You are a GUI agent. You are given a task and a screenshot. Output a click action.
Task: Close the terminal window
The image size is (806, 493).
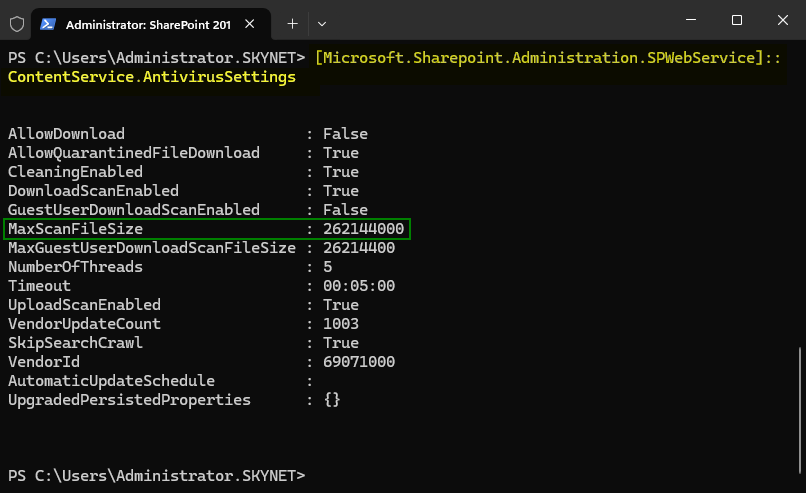pos(782,20)
